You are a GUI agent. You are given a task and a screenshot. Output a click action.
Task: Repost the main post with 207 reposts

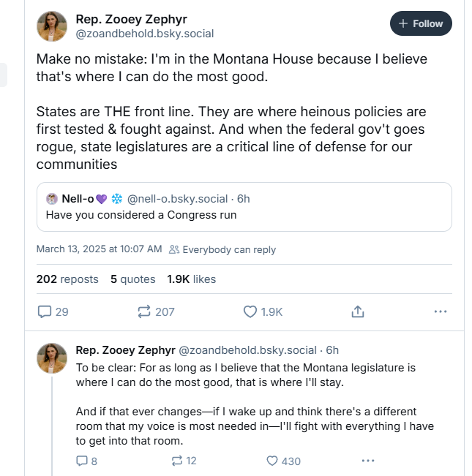click(144, 311)
